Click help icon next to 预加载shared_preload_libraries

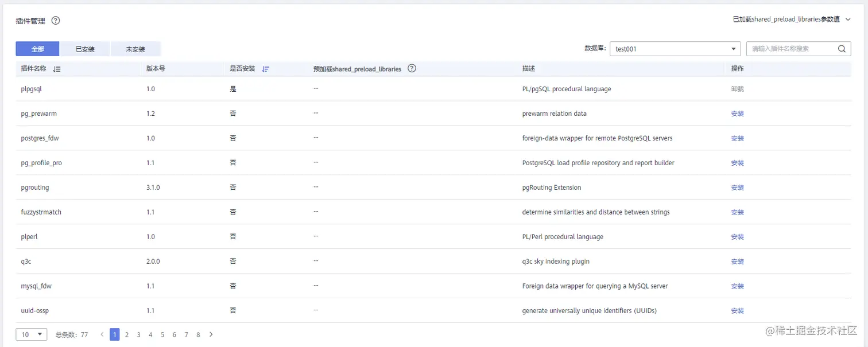(412, 68)
